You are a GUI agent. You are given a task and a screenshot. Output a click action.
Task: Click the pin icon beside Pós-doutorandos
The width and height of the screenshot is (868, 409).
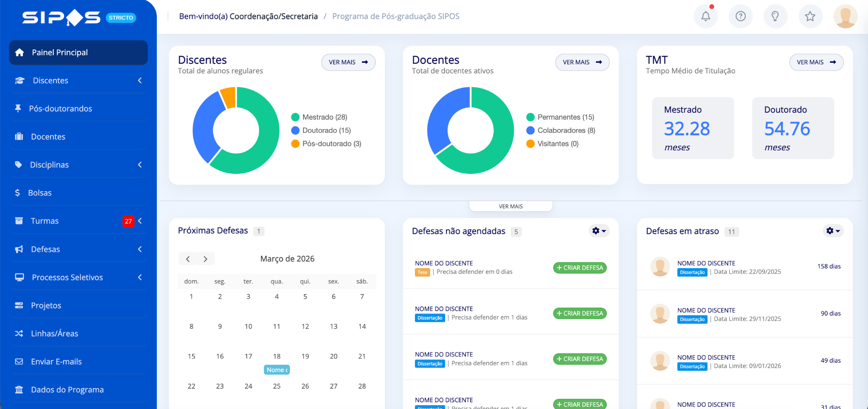(18, 109)
